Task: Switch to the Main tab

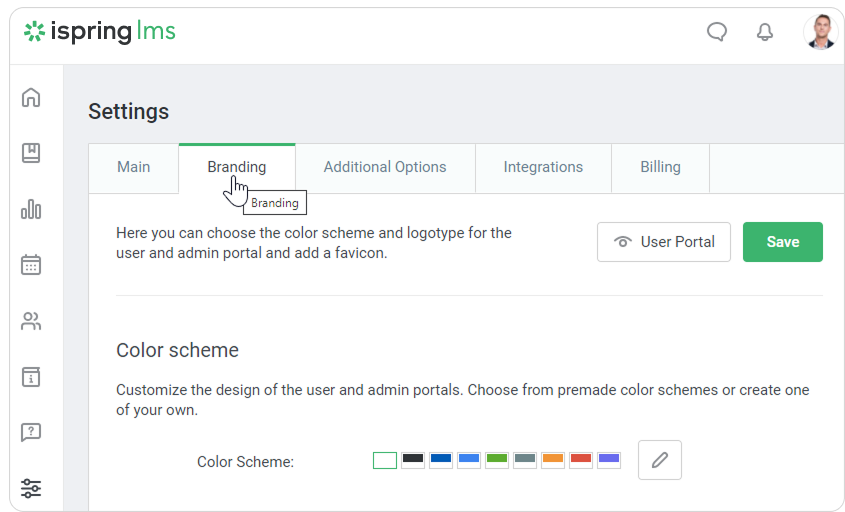Action: tap(134, 167)
